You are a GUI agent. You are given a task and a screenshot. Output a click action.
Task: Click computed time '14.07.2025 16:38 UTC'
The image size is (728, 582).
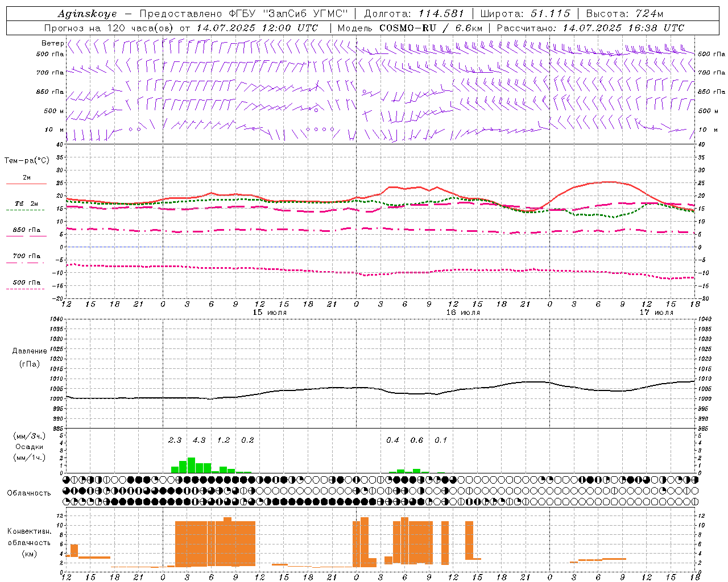(623, 28)
